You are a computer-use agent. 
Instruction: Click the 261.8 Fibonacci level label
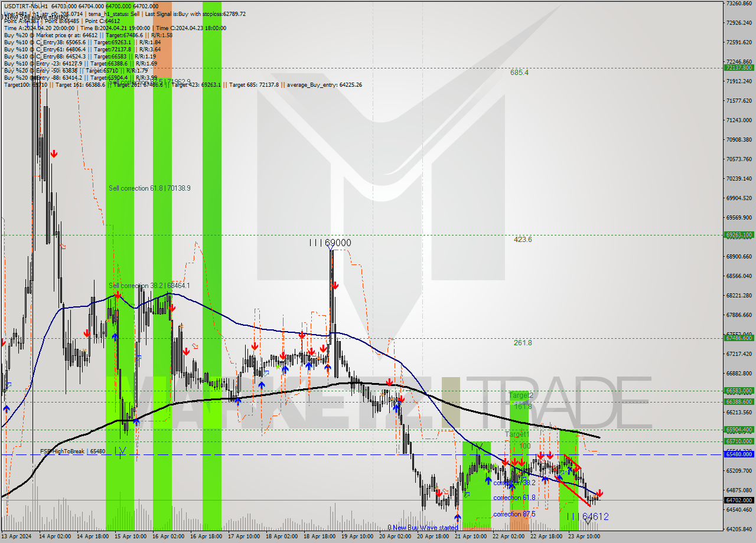(523, 343)
